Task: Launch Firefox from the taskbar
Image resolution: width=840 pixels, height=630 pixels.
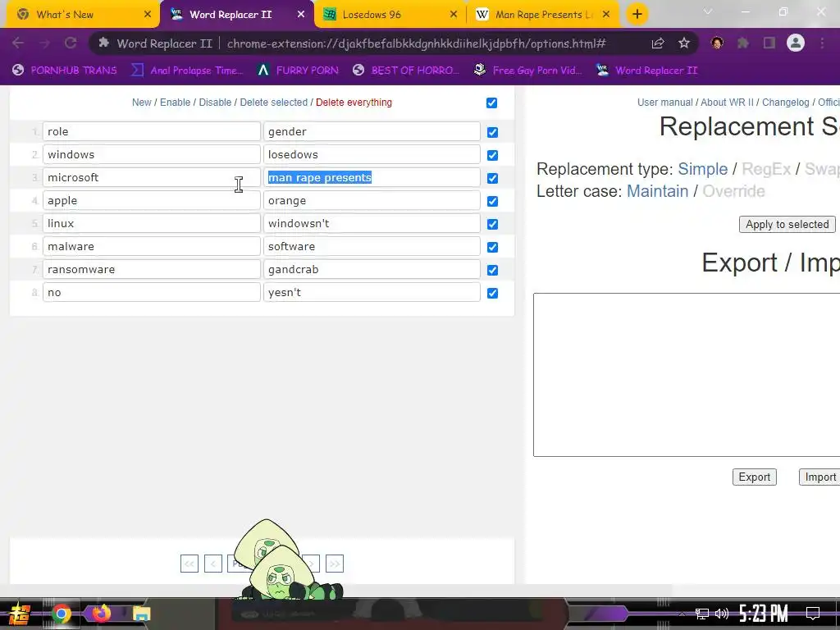Action: coord(101,614)
